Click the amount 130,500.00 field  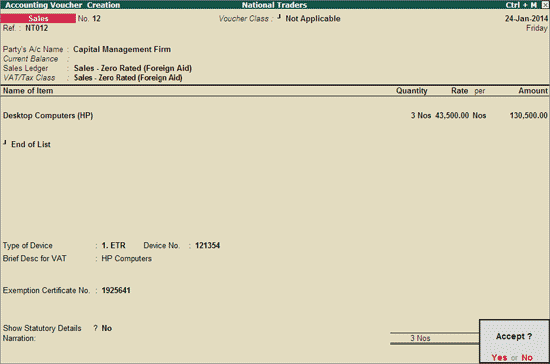tap(528, 115)
